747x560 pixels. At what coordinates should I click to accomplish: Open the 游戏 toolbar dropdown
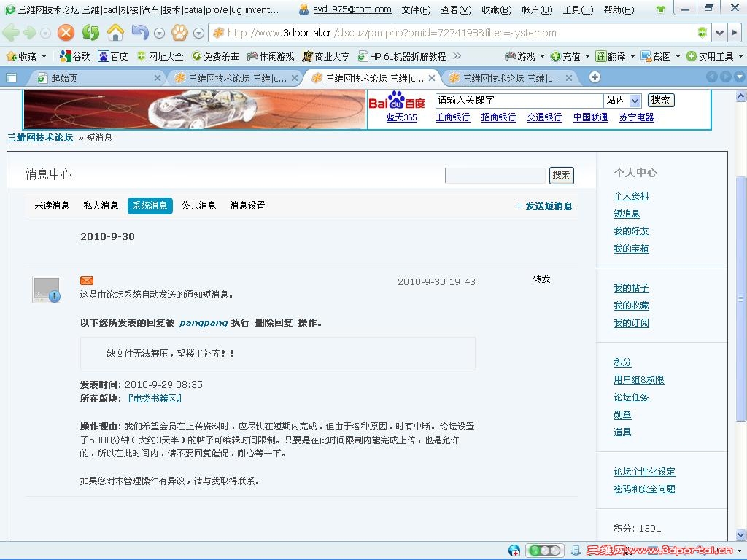pos(525,57)
